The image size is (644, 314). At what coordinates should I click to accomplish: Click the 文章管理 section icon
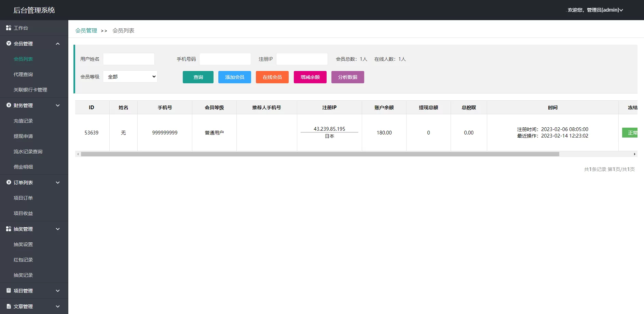(x=9, y=306)
